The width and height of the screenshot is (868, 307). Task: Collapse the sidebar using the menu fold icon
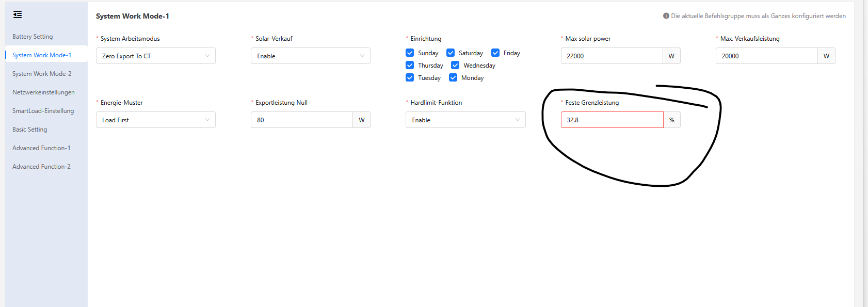click(18, 14)
